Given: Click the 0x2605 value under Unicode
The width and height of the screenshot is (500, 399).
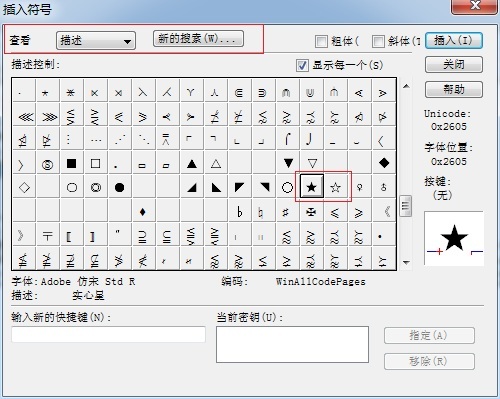Looking at the screenshot, I should point(449,127).
